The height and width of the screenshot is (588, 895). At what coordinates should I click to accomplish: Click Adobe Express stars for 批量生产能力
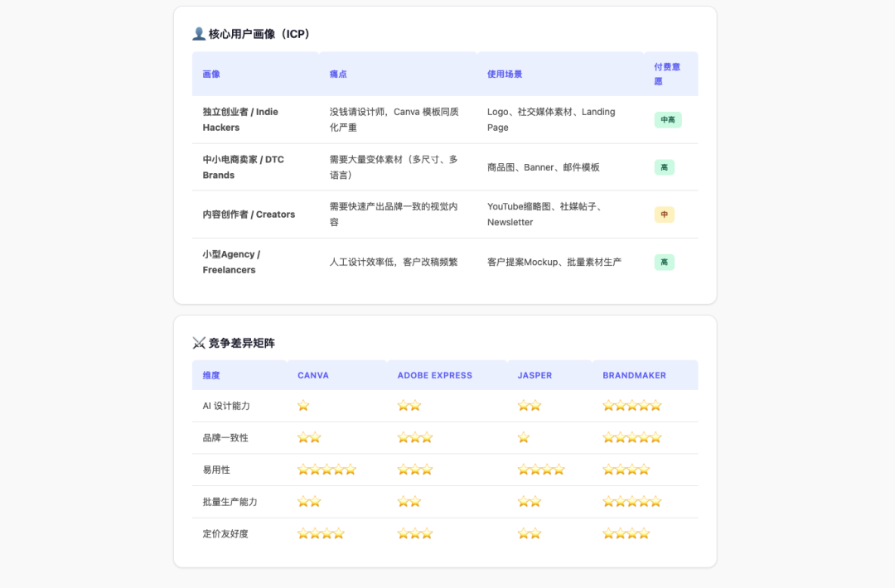click(x=409, y=501)
